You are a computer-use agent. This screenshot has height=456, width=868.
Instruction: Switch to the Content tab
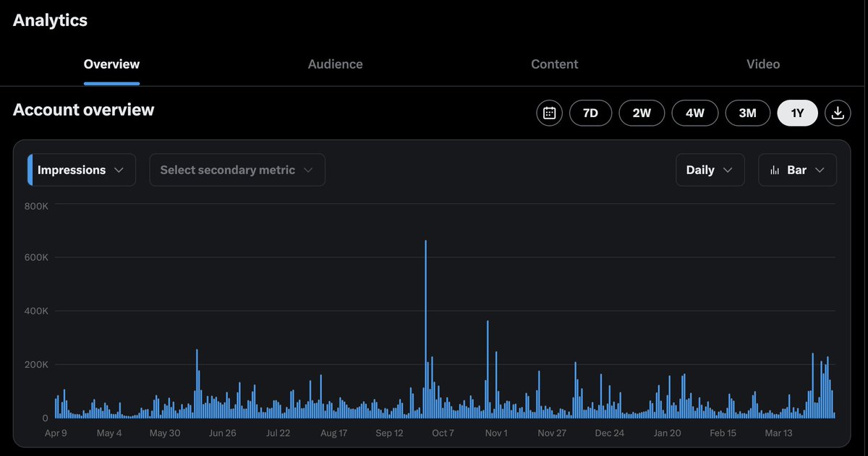(x=555, y=64)
